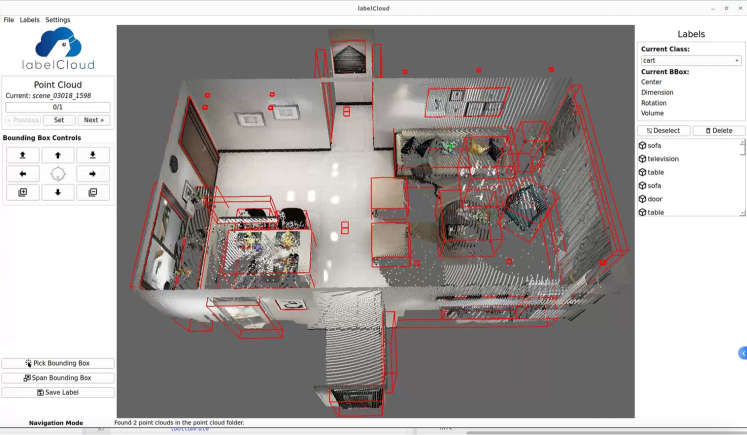Delete the selected bounding box
Image resolution: width=747 pixels, height=435 pixels.
(718, 131)
